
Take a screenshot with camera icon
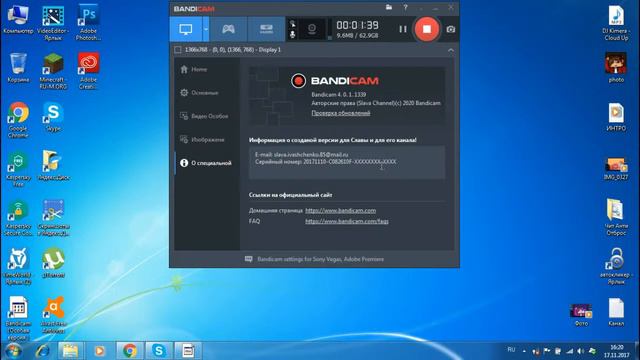coord(451,29)
